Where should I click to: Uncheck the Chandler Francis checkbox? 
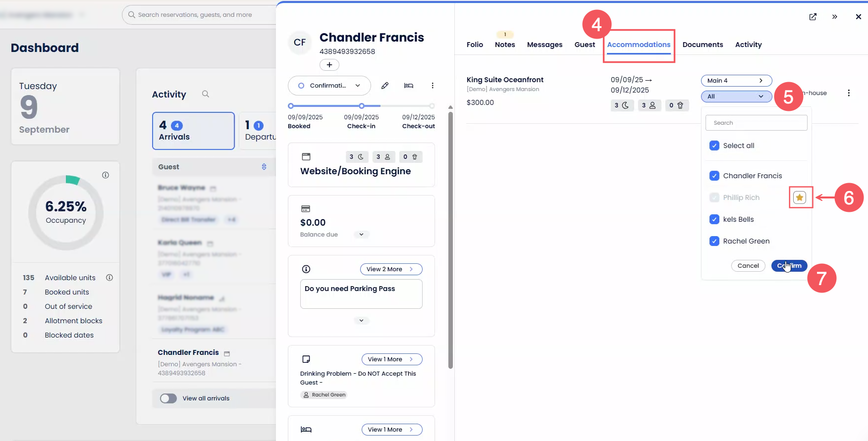(x=714, y=176)
